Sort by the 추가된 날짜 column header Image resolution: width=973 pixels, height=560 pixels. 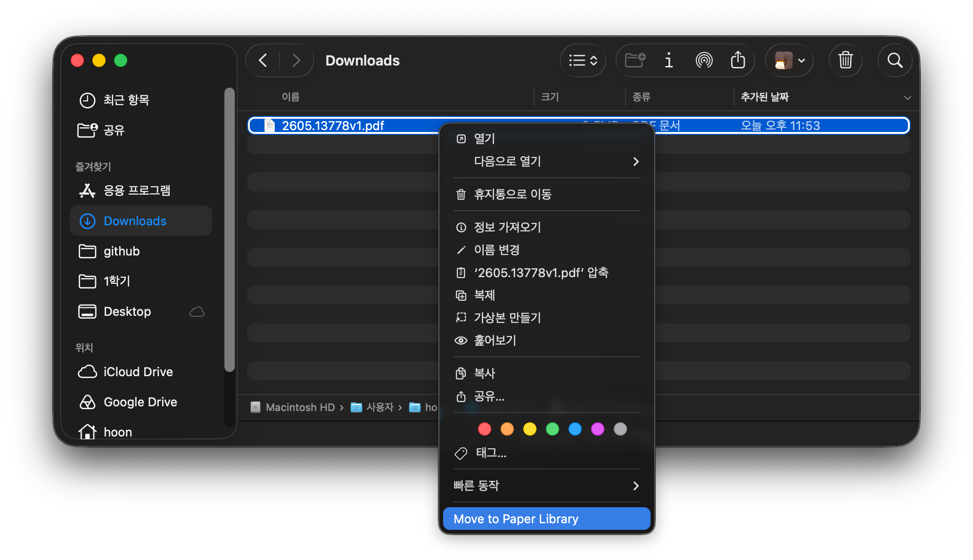coord(765,97)
